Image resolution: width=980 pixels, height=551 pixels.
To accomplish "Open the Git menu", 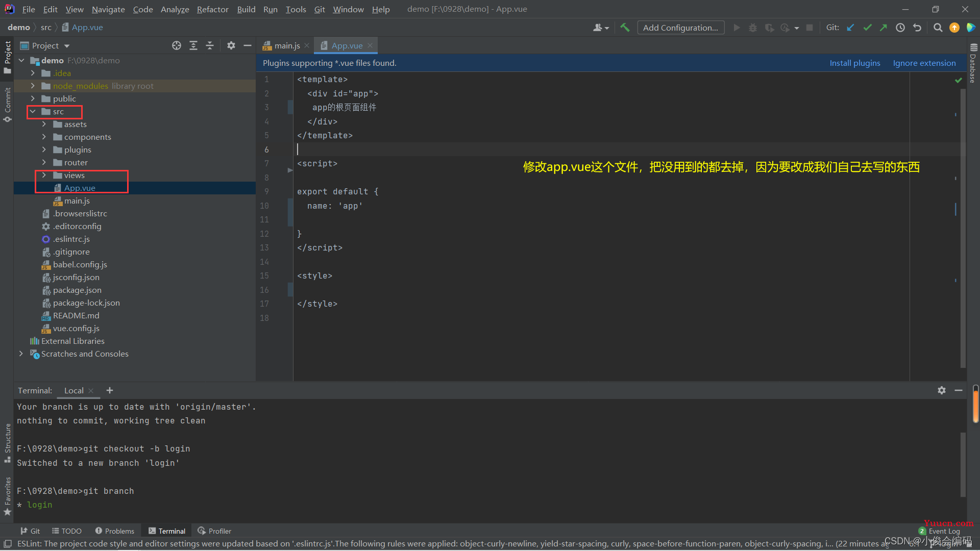I will pyautogui.click(x=320, y=9).
